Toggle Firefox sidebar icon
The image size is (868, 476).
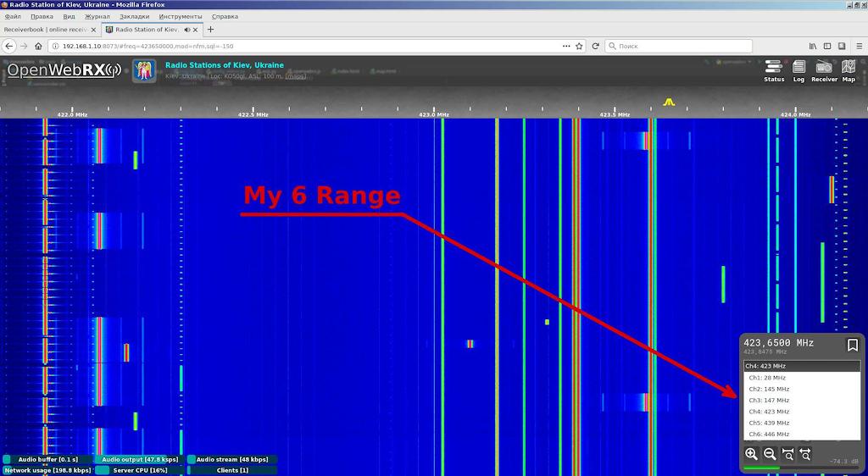pos(827,46)
